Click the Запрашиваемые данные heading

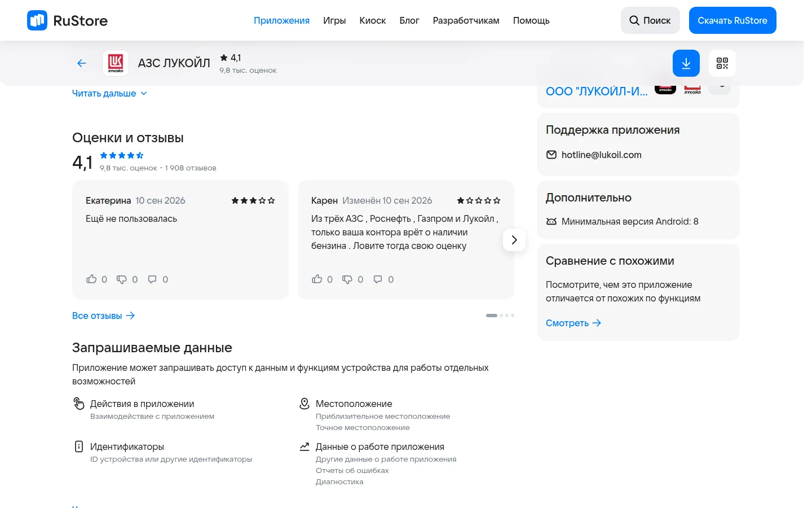pos(152,348)
